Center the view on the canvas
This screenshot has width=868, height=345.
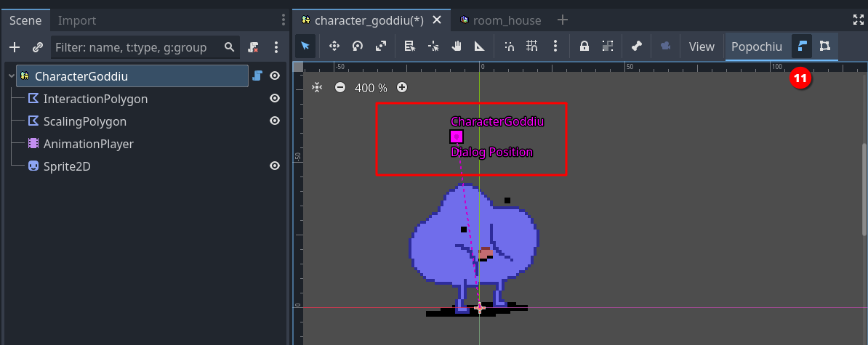pyautogui.click(x=317, y=87)
